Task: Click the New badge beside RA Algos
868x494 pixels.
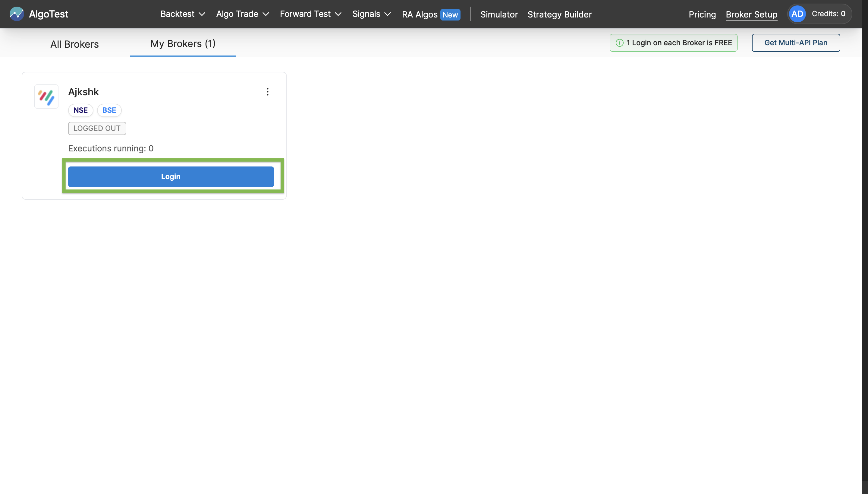Action: click(x=450, y=14)
